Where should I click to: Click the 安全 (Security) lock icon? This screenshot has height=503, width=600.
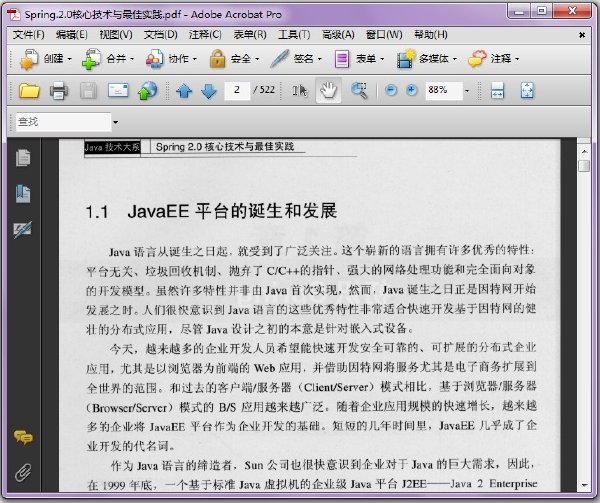point(217,59)
